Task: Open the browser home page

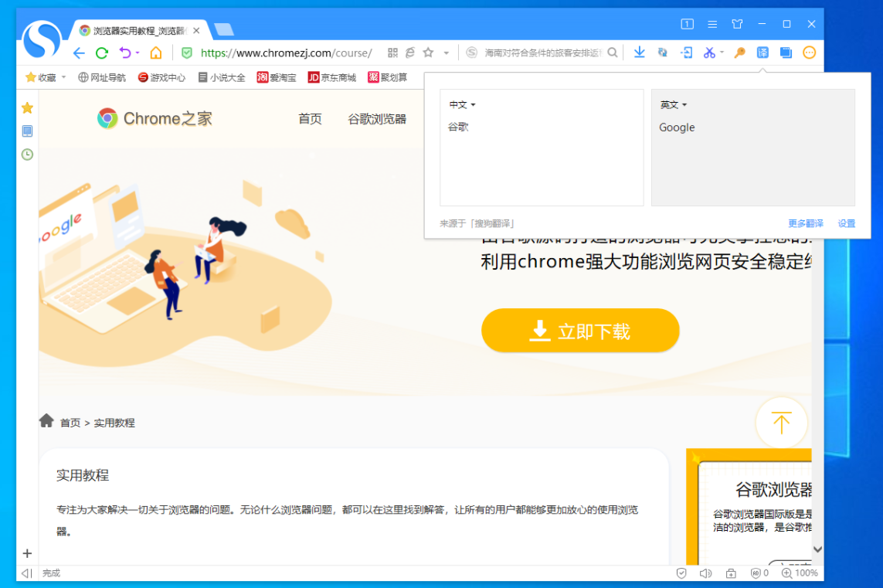Action: 156,53
